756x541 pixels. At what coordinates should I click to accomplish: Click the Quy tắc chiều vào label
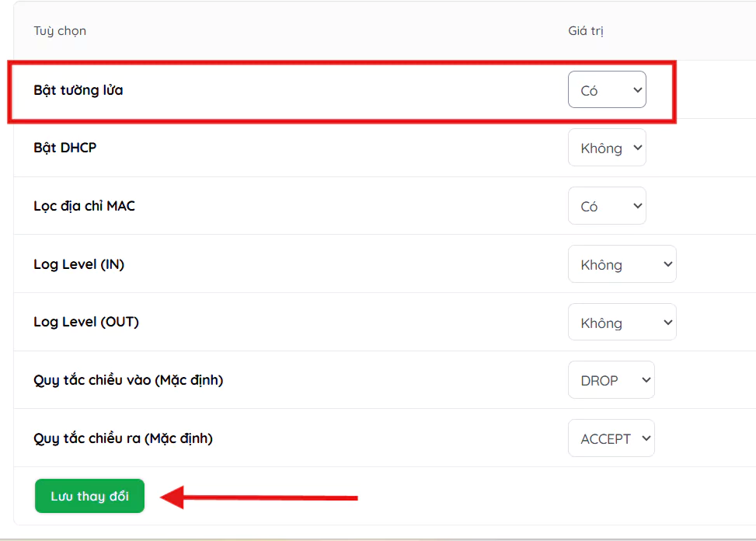pyautogui.click(x=128, y=380)
